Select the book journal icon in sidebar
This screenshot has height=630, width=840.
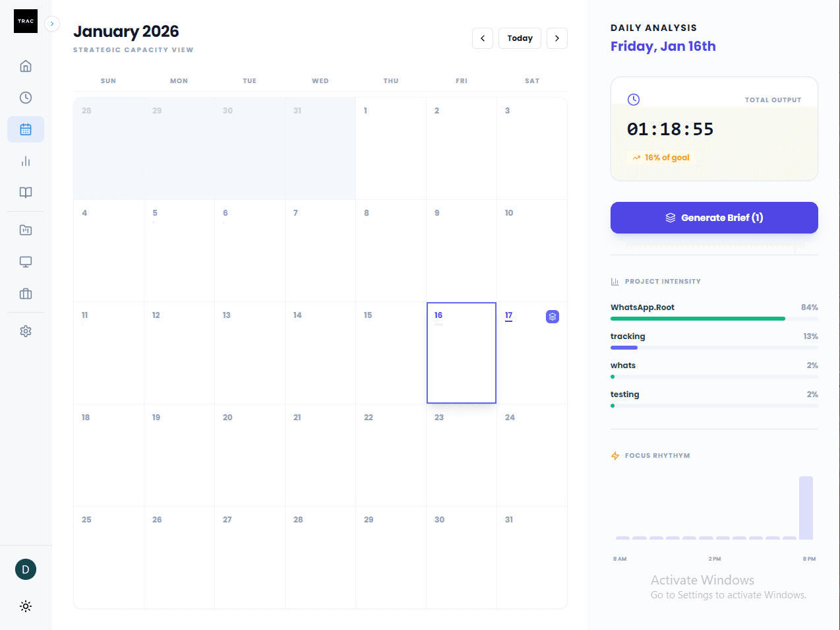coord(25,192)
